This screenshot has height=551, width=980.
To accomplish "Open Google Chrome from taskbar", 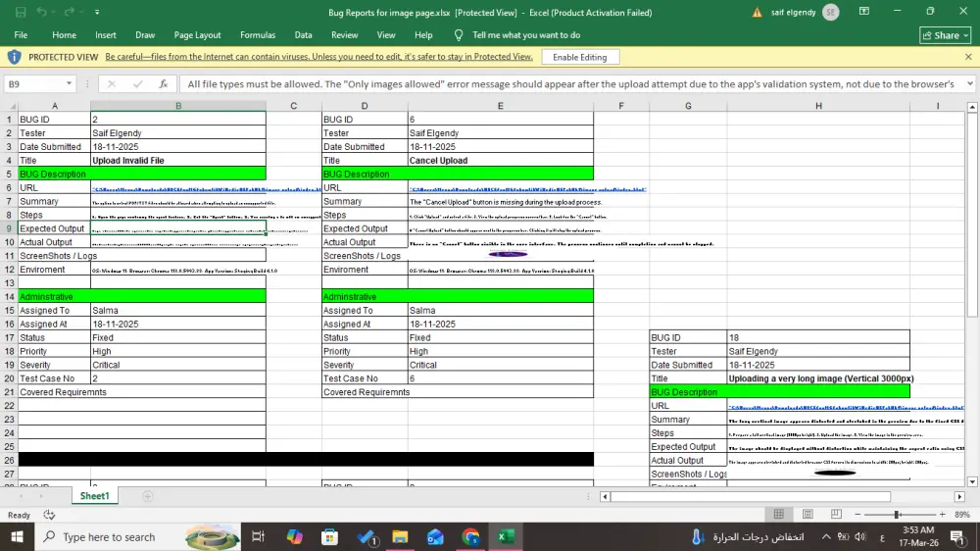I will pos(470,536).
